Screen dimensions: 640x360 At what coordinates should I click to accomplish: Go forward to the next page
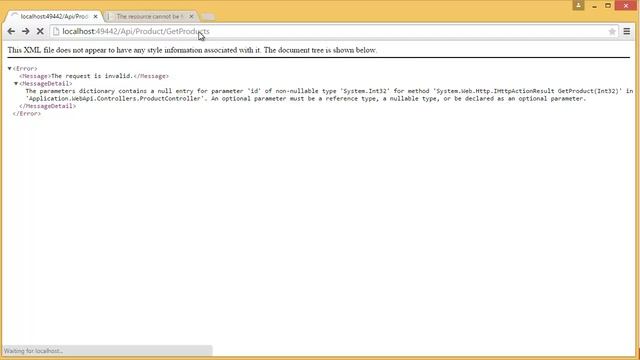tap(26, 31)
